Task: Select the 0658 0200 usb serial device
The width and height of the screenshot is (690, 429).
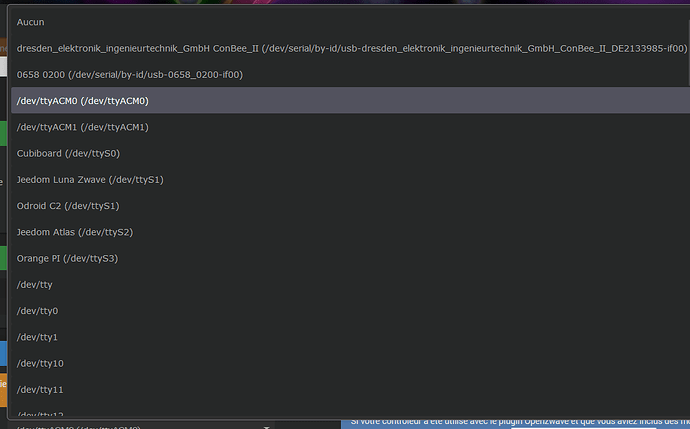Action: click(350, 75)
